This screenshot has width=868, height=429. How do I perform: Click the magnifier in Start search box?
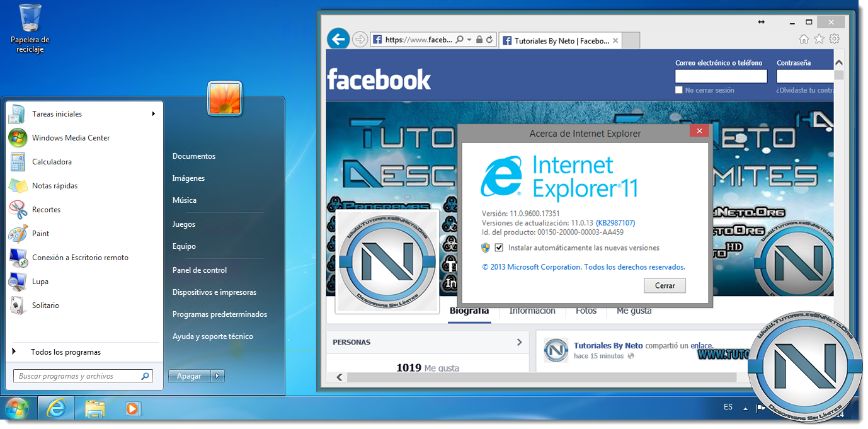coord(145,376)
